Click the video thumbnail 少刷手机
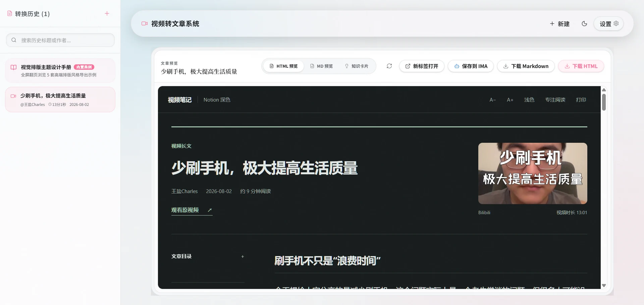Image resolution: width=644 pixels, height=305 pixels. pos(533,173)
